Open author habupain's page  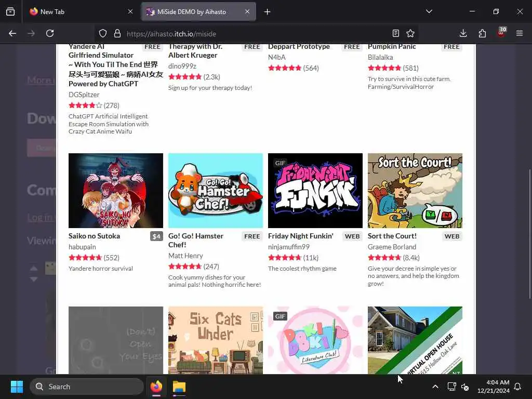[x=82, y=247]
